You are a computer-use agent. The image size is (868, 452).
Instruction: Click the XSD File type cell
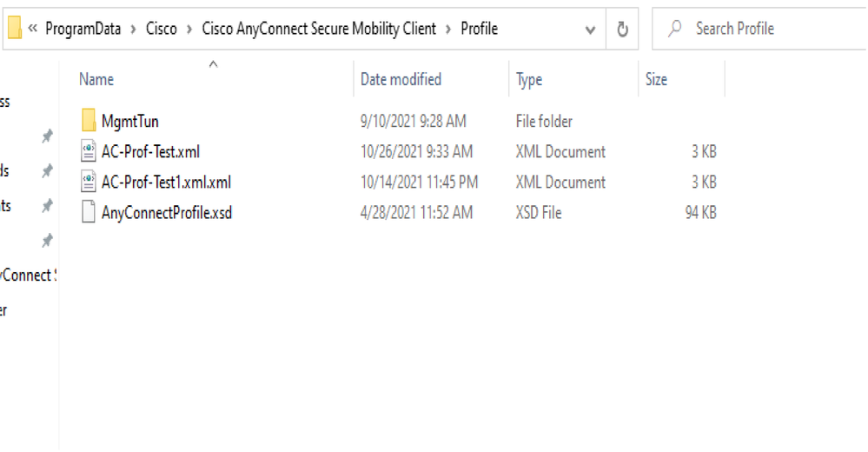(x=539, y=212)
